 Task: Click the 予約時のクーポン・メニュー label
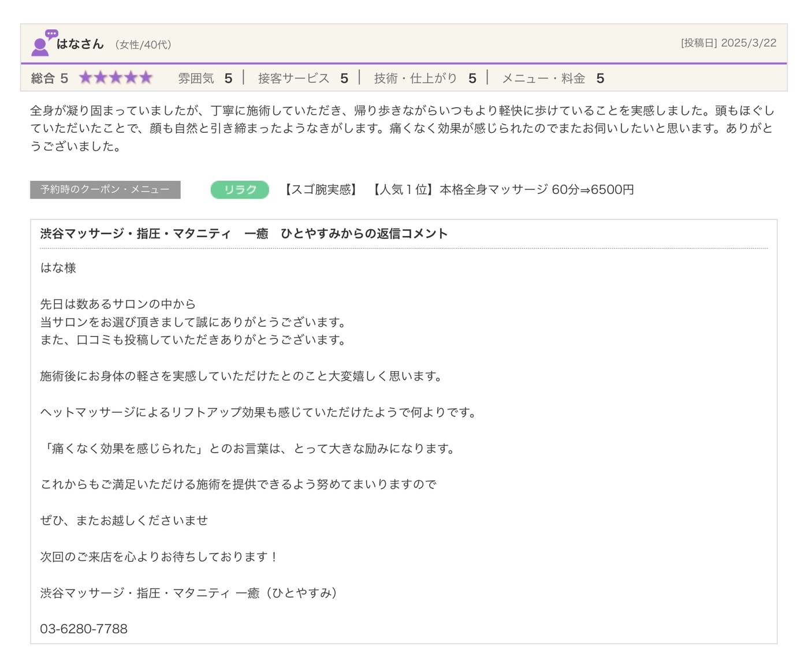pos(105,189)
